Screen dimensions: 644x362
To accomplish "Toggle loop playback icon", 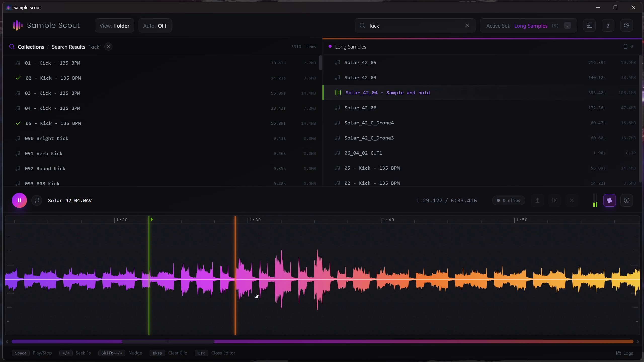I will pos(37,200).
